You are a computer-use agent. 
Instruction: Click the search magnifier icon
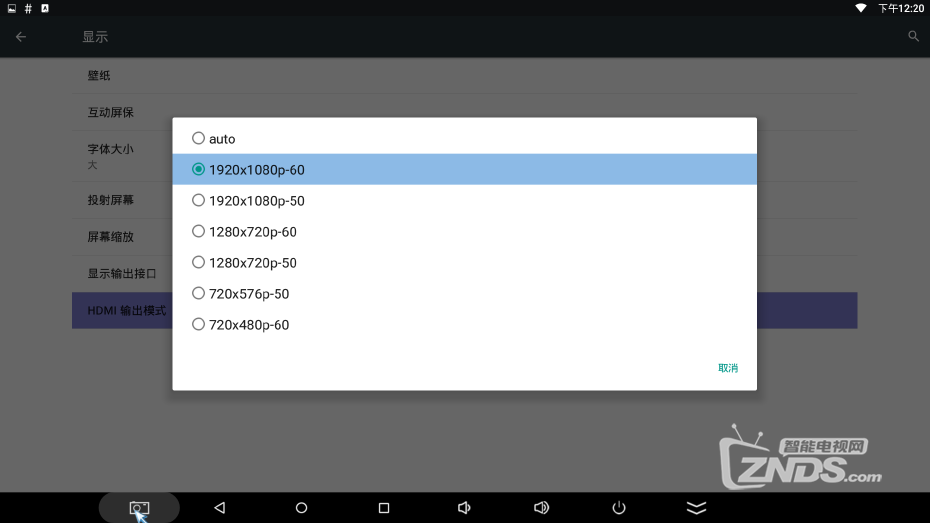click(913, 36)
